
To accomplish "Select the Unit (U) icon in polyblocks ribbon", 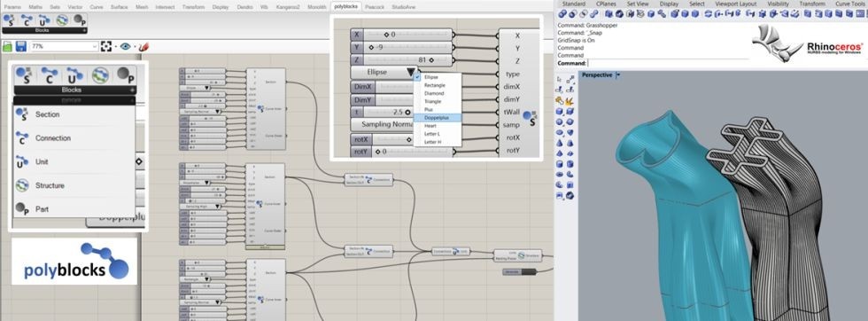I will coord(45,20).
